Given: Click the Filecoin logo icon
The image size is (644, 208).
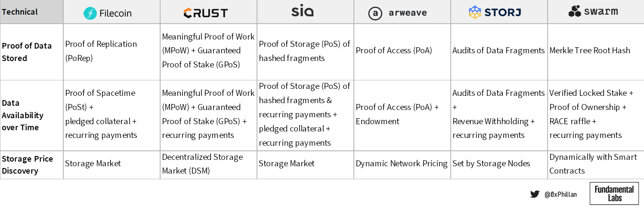Looking at the screenshot, I should pos(90,13).
